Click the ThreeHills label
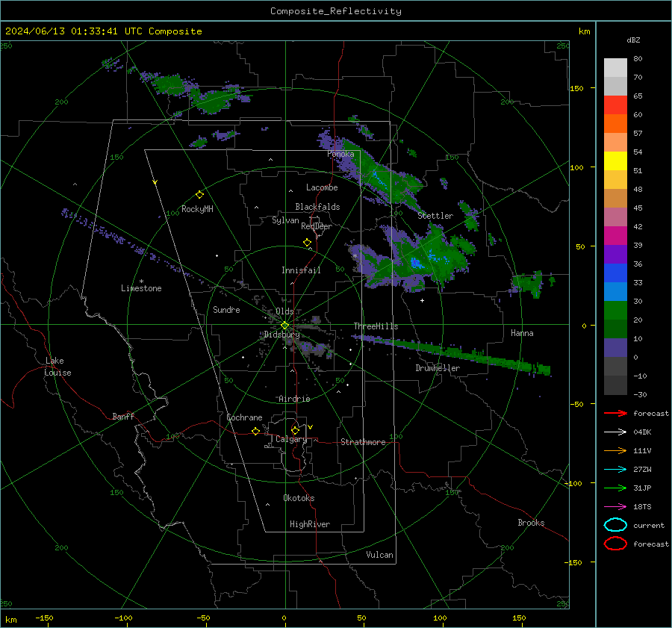Viewport: 672px width, 628px height. [x=376, y=326]
